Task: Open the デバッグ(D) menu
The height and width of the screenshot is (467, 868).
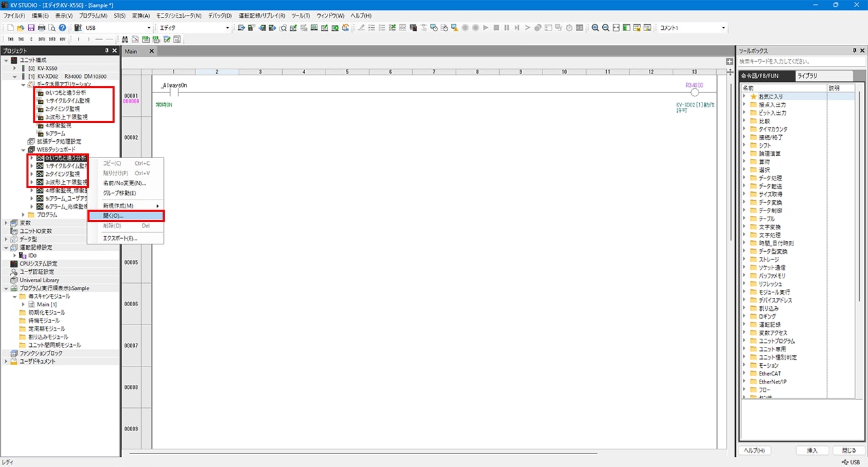Action: tap(219, 15)
